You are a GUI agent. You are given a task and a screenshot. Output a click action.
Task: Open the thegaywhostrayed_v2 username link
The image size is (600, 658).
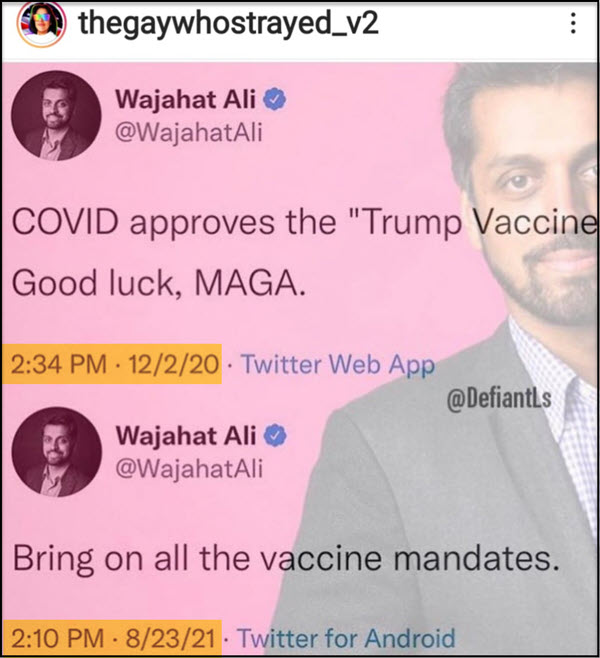(229, 24)
